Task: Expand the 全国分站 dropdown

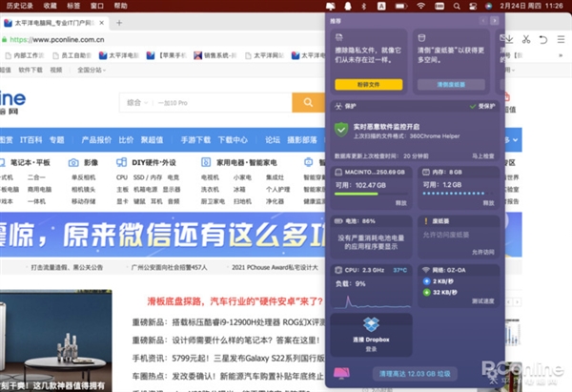Action: click(x=92, y=70)
